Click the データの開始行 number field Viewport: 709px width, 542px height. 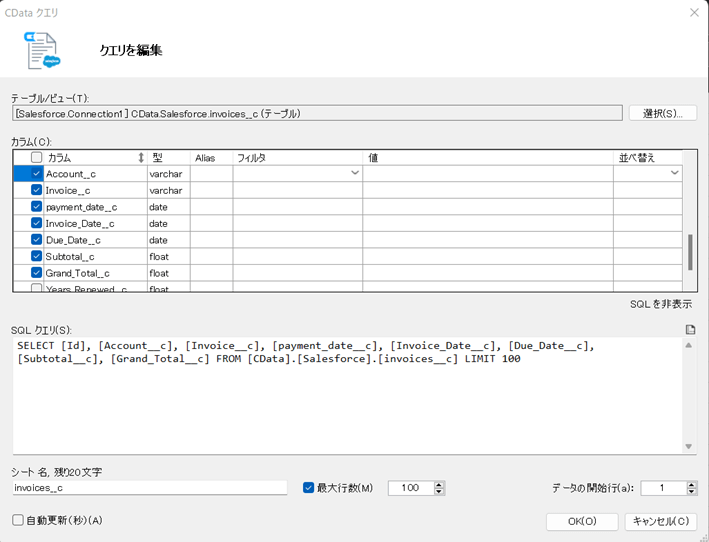[x=663, y=488]
